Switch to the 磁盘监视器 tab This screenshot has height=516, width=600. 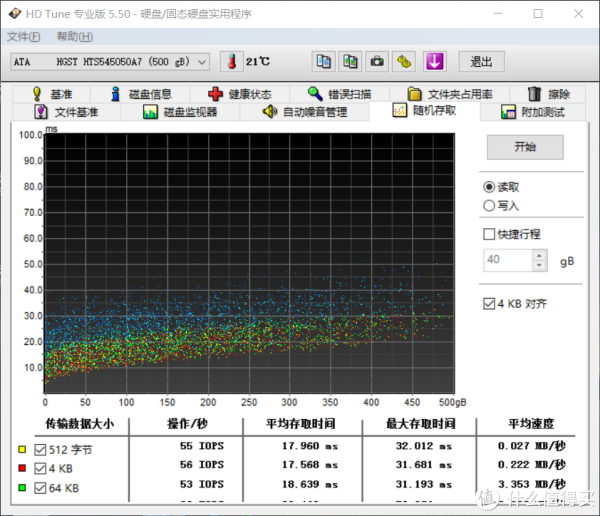coord(180,112)
